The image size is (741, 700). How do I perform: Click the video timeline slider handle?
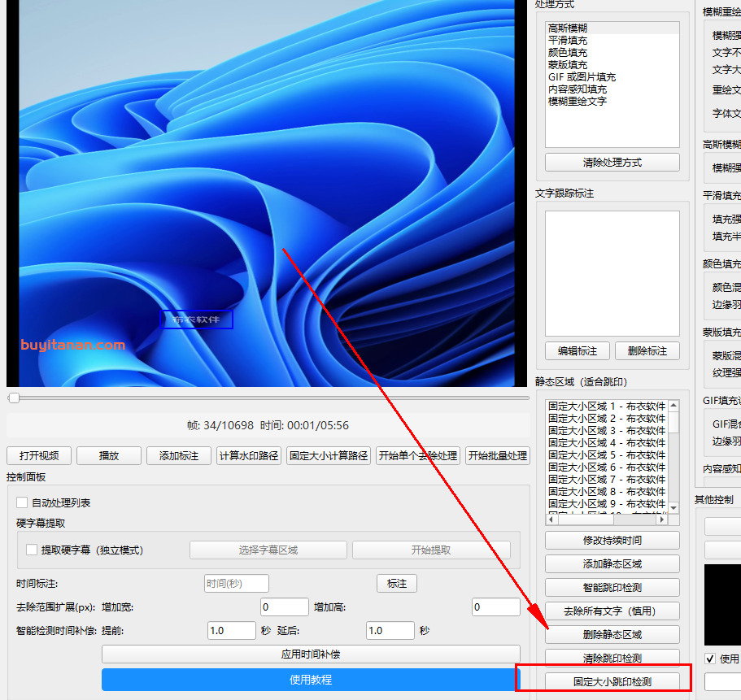pyautogui.click(x=14, y=398)
